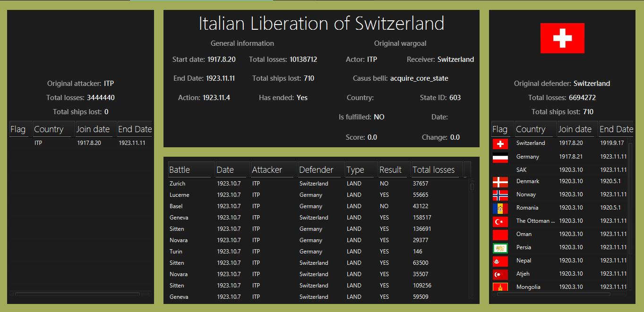644x312 pixels.
Task: Click the attackers Flag column header
Action: (21, 129)
